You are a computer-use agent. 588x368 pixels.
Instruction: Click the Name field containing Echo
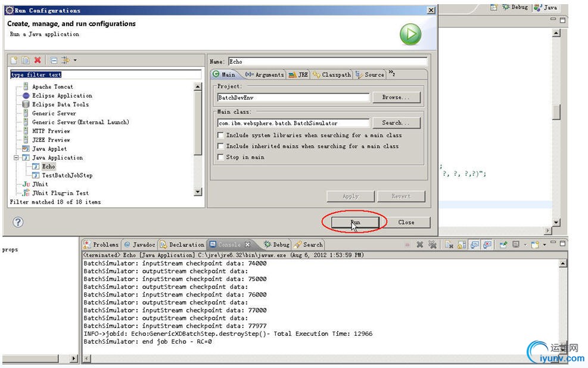coord(328,61)
